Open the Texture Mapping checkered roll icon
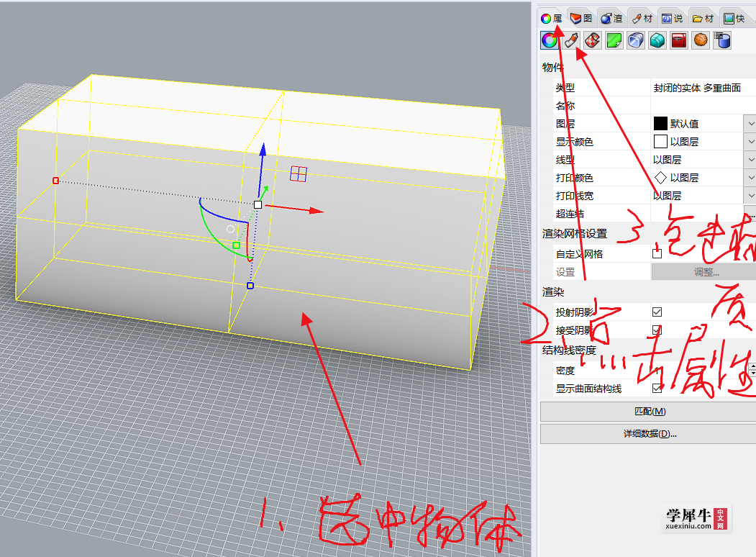Viewport: 756px width, 557px height. [x=593, y=40]
